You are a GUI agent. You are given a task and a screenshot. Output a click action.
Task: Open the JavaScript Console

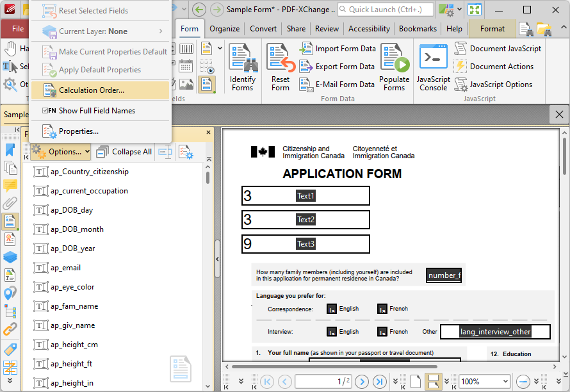click(x=433, y=68)
